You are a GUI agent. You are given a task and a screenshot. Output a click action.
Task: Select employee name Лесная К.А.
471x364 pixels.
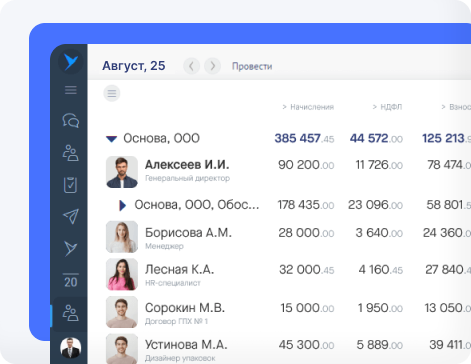click(x=179, y=269)
